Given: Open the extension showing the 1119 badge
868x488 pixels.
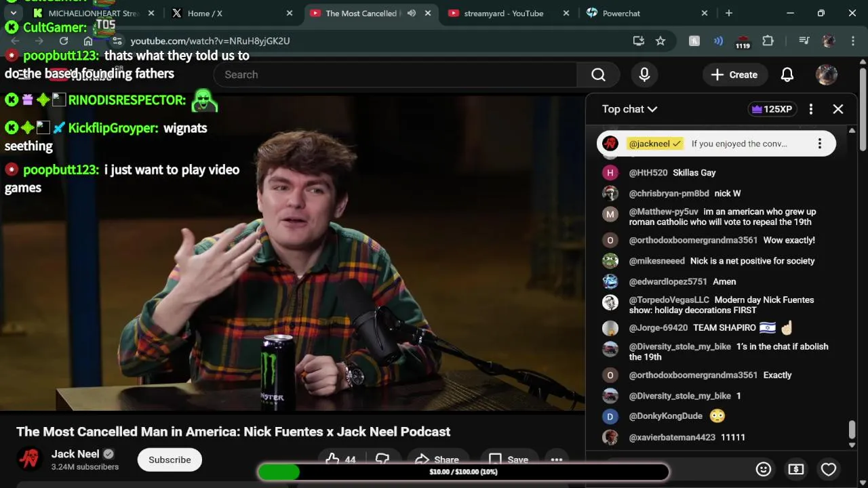Looking at the screenshot, I should (x=743, y=42).
